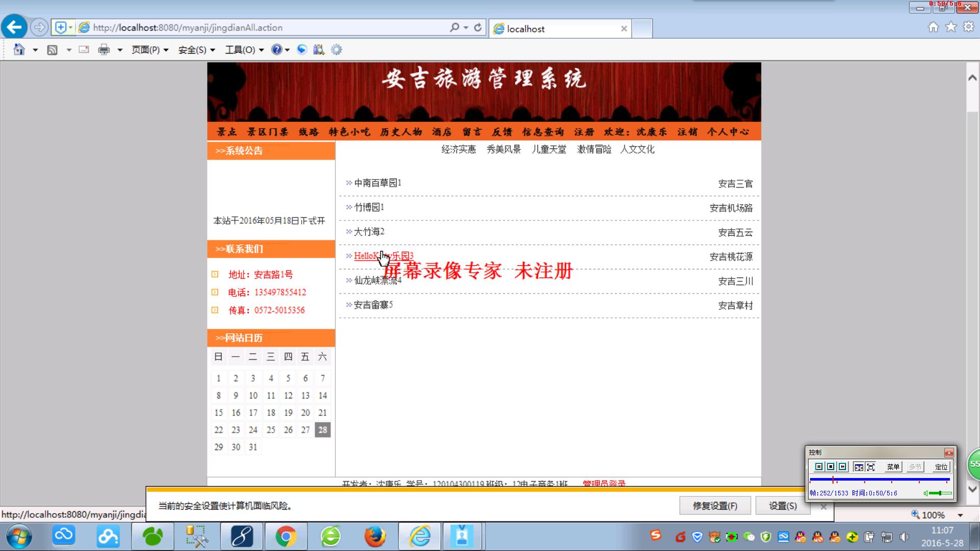The height and width of the screenshot is (551, 980).
Task: Click the 设置(S) button in notification bar
Action: 782,506
